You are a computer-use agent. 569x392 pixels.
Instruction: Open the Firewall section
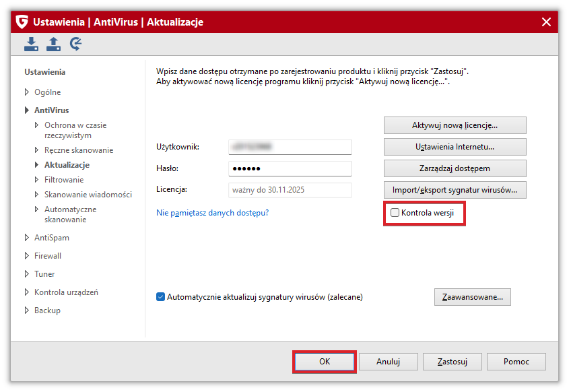(48, 256)
